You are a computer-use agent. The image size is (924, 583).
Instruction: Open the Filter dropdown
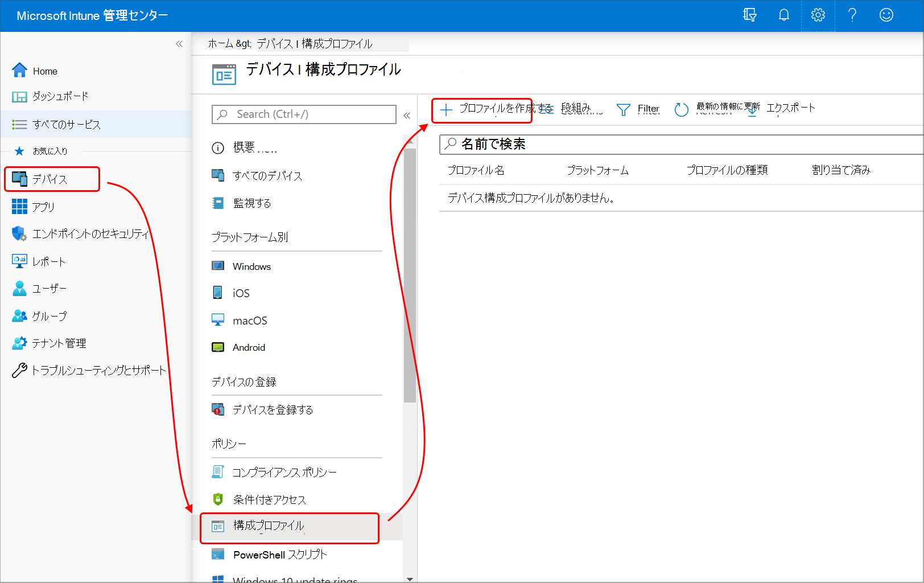click(638, 109)
